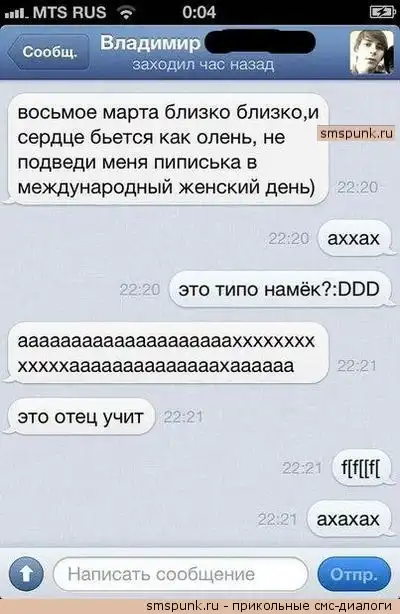Focus the Написать сообщение input field
The image size is (400, 614).
180,574
